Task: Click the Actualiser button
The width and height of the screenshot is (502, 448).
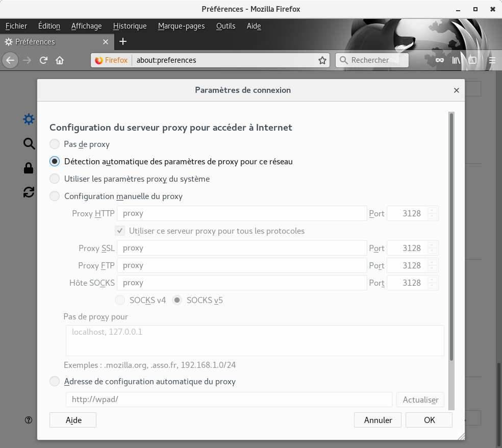Action: 420,400
